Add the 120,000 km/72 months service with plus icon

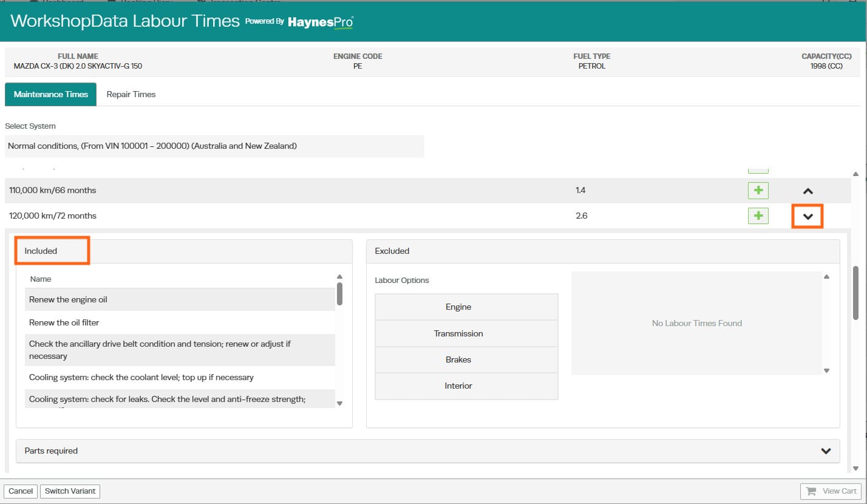coord(758,216)
